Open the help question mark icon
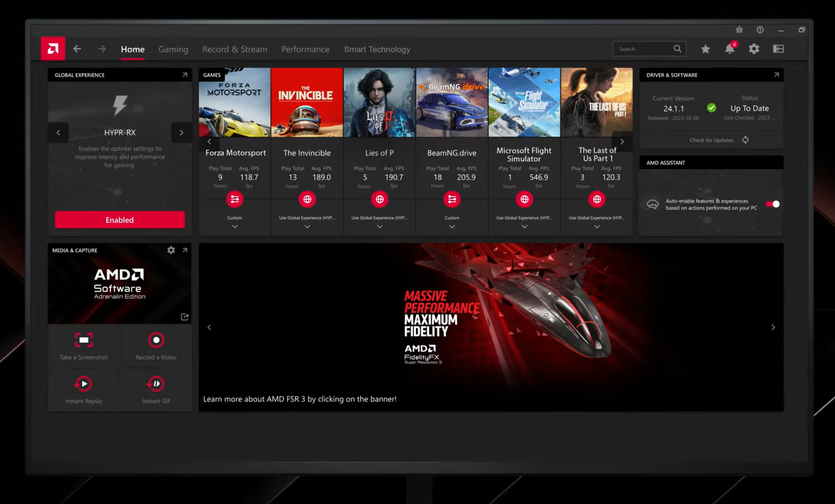 pyautogui.click(x=760, y=30)
